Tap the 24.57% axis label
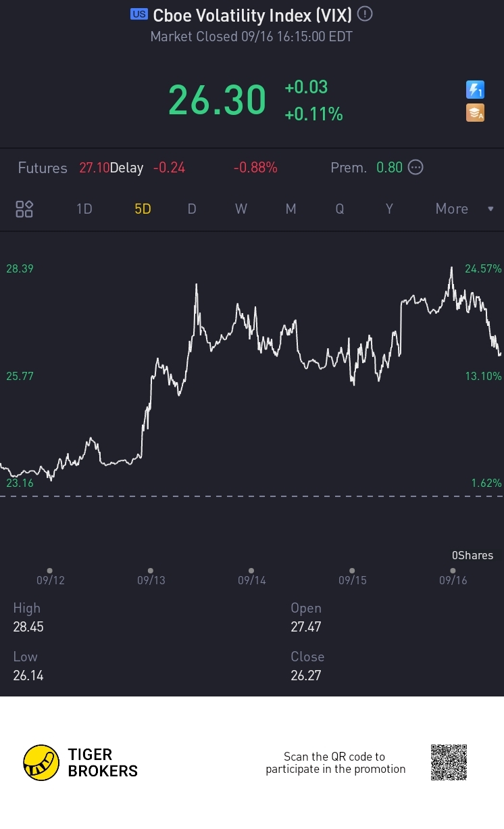504x829 pixels. 483,268
